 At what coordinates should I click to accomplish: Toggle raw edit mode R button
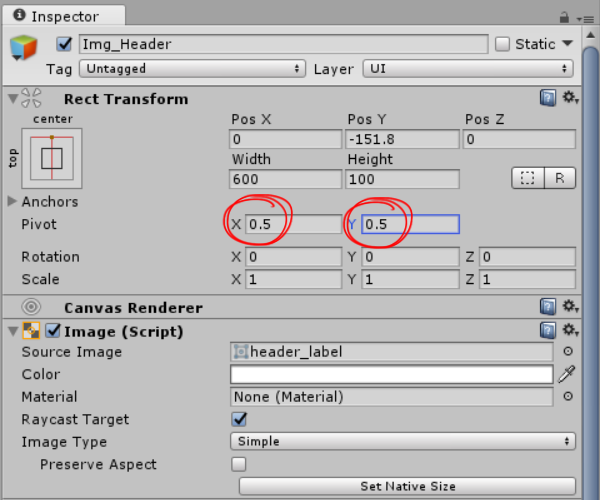560,178
